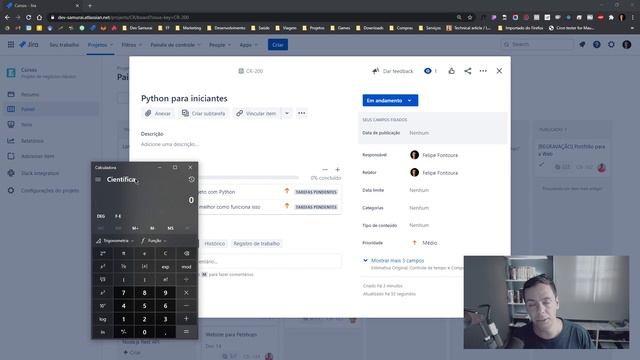Open the Apps menu in Jira navigation

click(x=248, y=45)
